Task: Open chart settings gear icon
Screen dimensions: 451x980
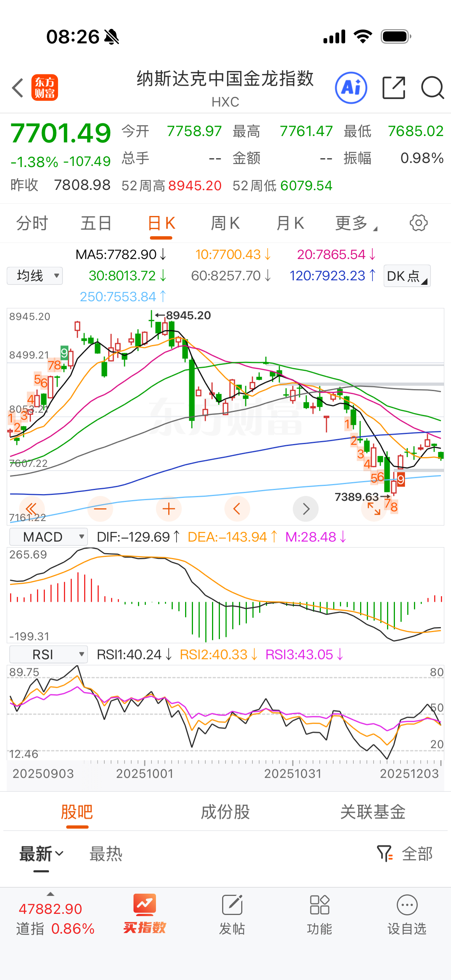Action: pyautogui.click(x=418, y=223)
